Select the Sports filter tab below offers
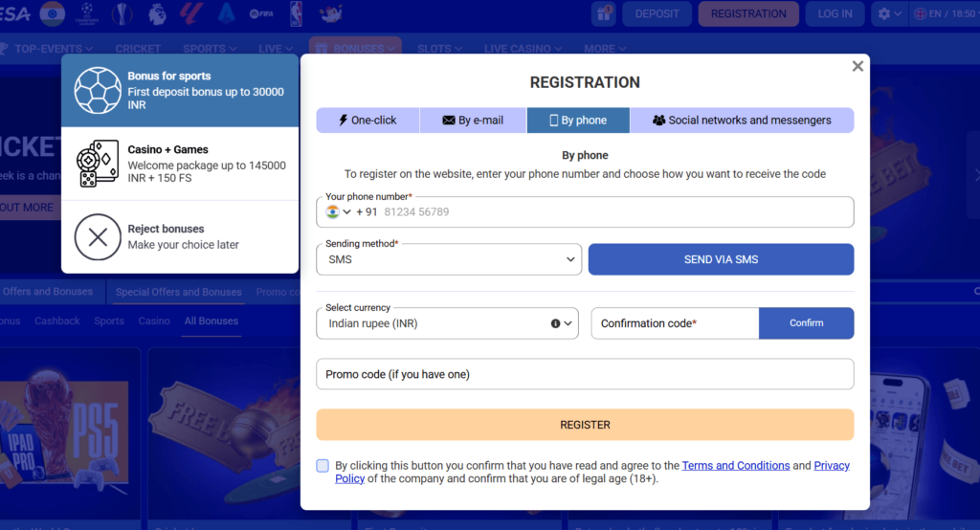The image size is (980, 530). [x=109, y=321]
